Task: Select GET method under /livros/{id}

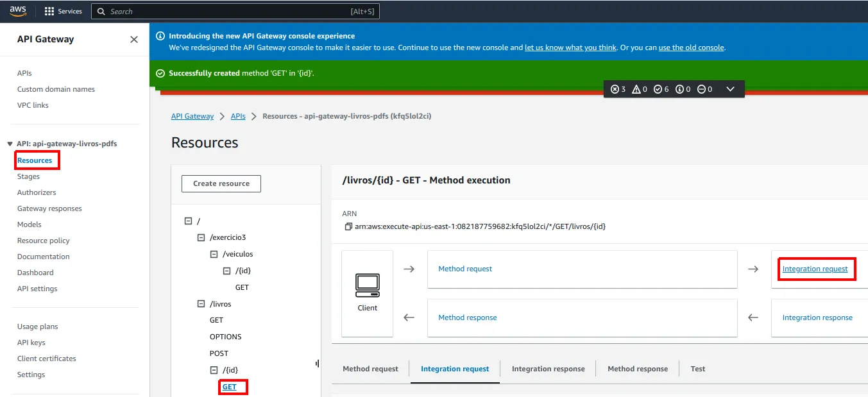Action: 230,387
